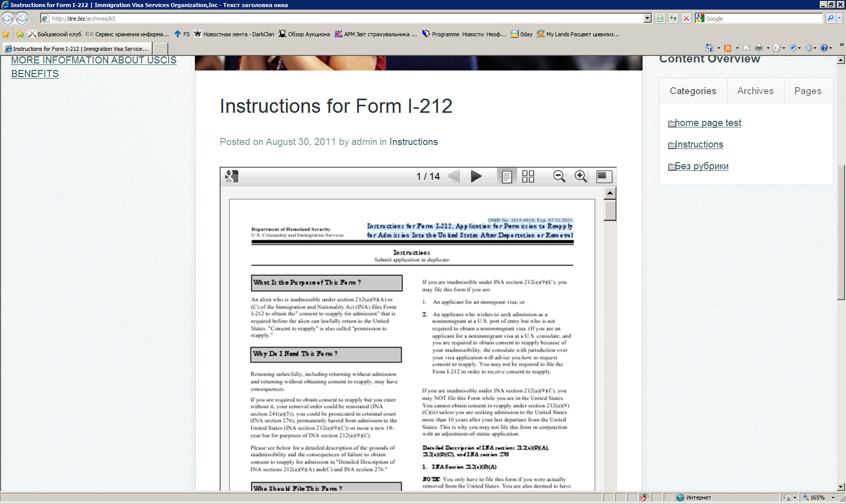The image size is (846, 504).
Task: Open the My Lands Расцвет цивилиз... bookmark
Action: point(578,34)
